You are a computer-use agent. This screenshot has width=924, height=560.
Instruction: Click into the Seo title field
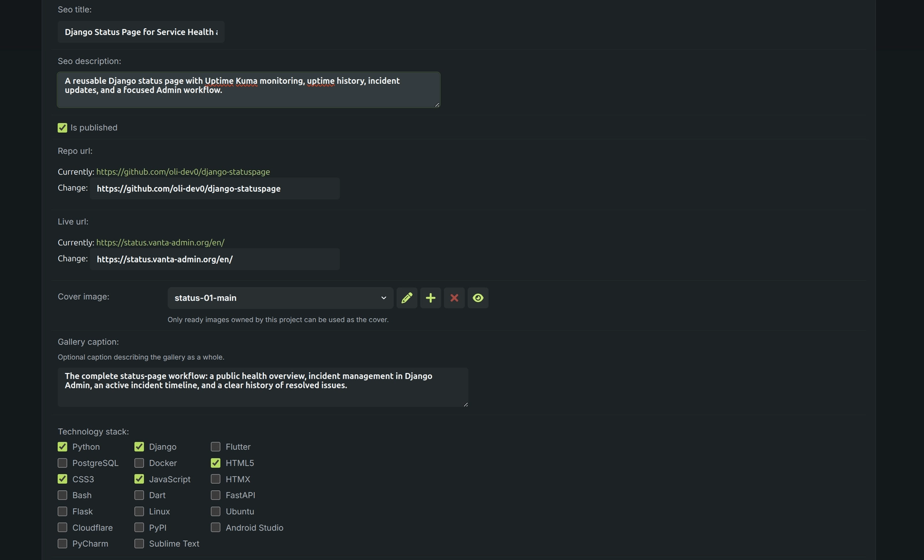pyautogui.click(x=141, y=32)
